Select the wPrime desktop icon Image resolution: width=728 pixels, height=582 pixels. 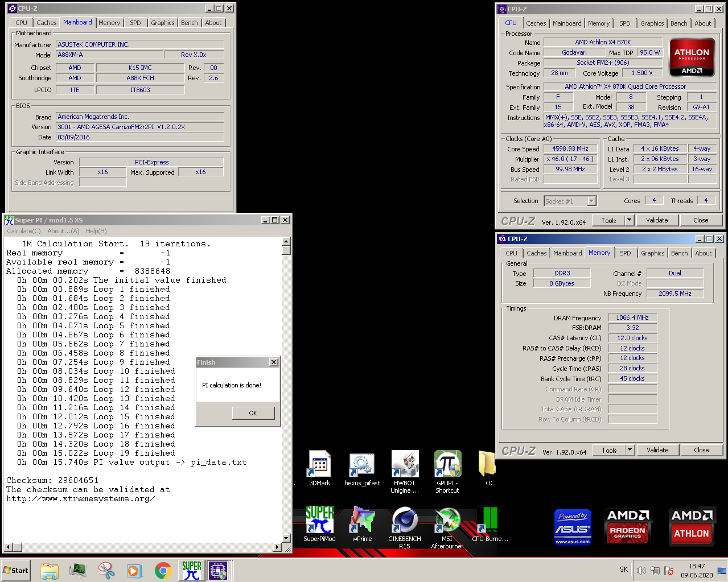pos(362,523)
